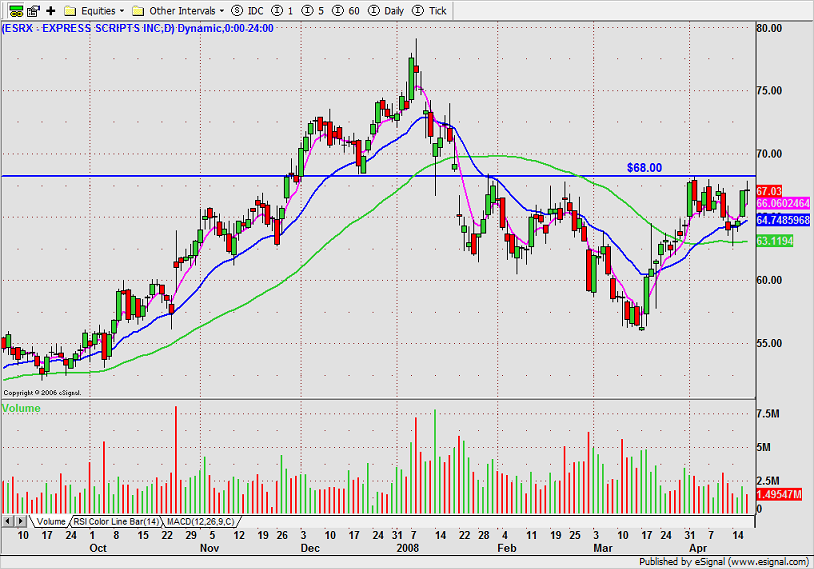The image size is (814, 569).
Task: Click the Feb month label on time axis
Action: pyautogui.click(x=507, y=548)
